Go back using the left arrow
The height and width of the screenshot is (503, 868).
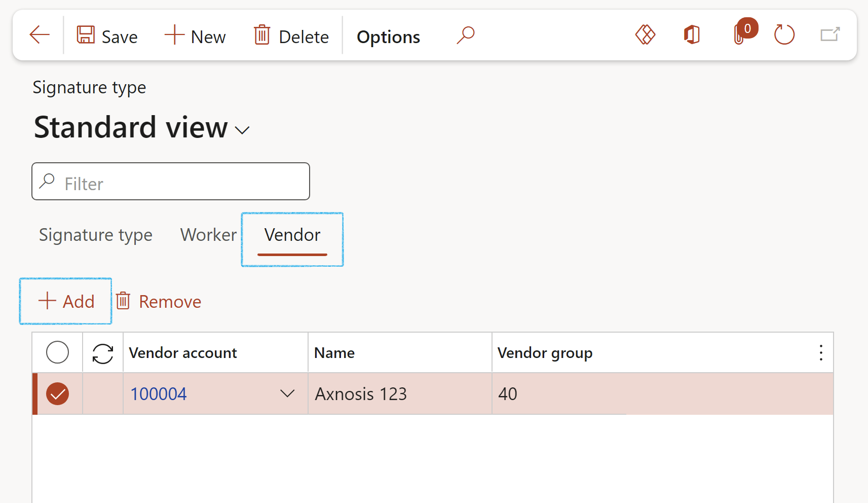(x=39, y=35)
